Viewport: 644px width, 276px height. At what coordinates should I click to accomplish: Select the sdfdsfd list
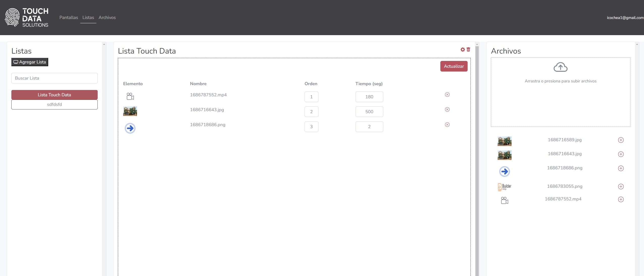[55, 104]
